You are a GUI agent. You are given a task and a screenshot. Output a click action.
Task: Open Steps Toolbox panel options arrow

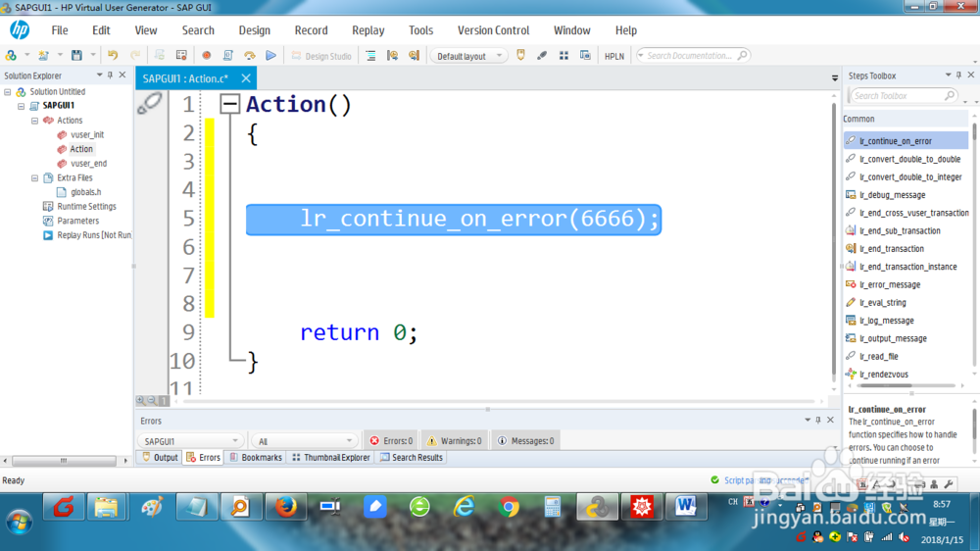948,75
